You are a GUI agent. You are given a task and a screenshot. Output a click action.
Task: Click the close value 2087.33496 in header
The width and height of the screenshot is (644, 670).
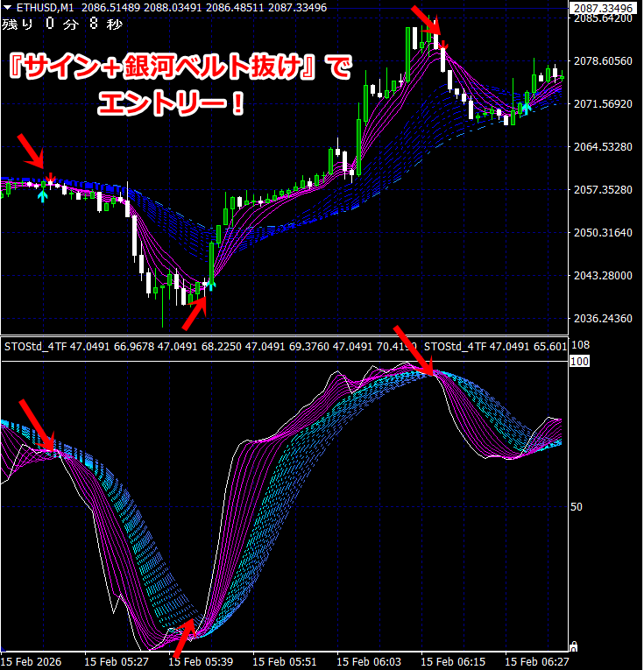tap(297, 8)
